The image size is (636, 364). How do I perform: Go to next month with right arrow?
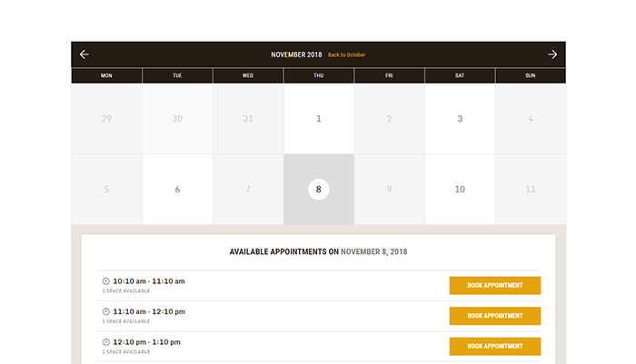tap(552, 54)
